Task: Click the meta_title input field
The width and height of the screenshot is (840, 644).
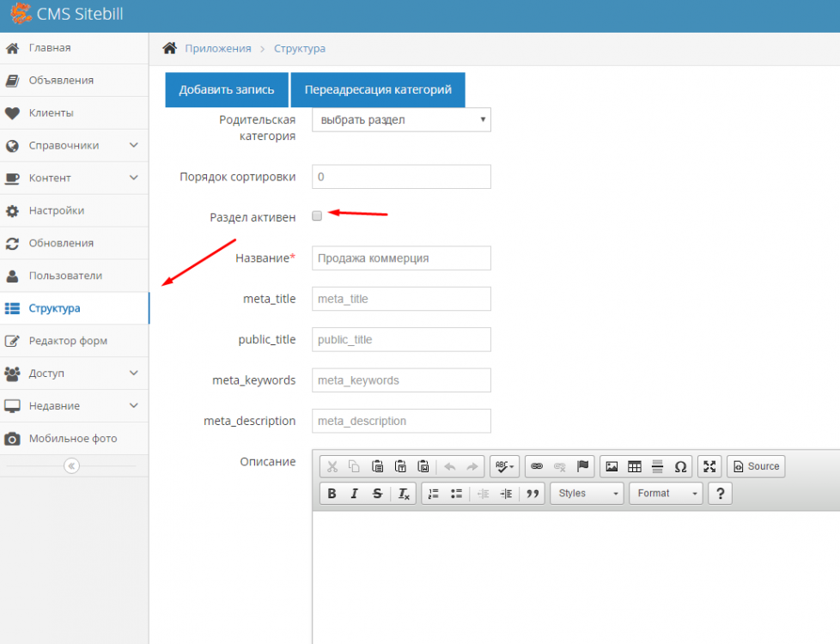Action: (401, 299)
